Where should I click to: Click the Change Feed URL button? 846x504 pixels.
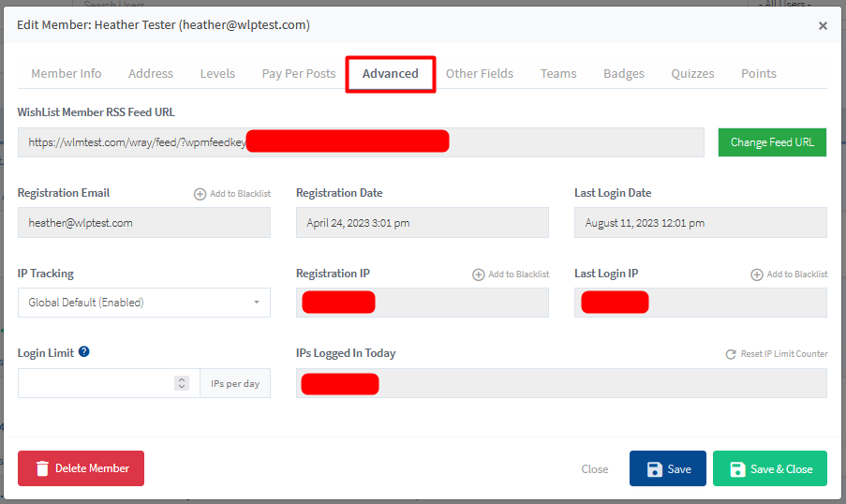click(772, 142)
